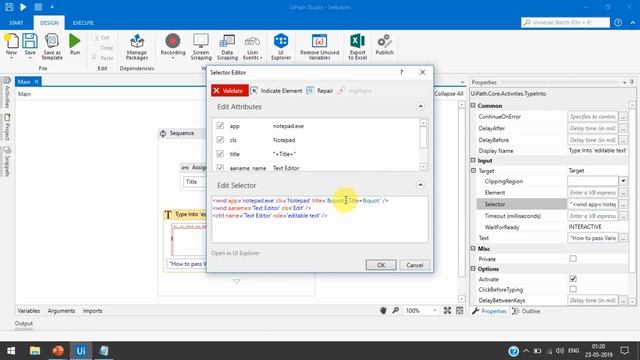
Task: Open Data Scraping tool
Action: coord(227,47)
